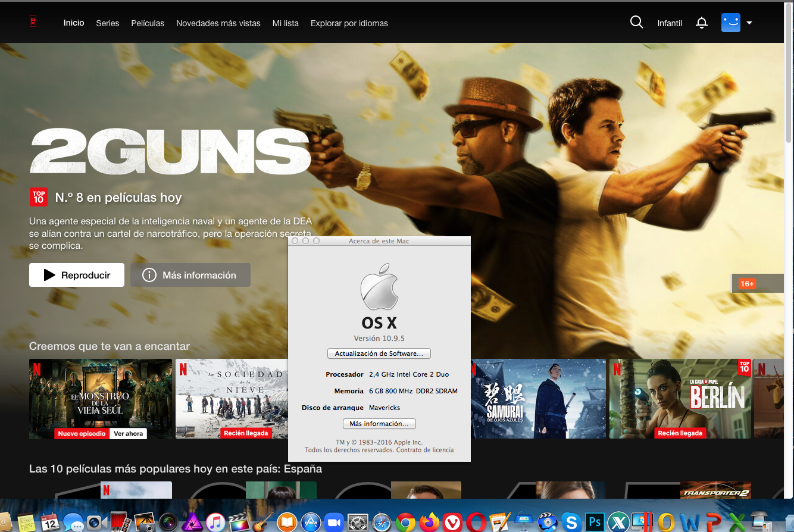Click the Reproducir button
Viewport: 794px width, 532px height.
tap(77, 275)
